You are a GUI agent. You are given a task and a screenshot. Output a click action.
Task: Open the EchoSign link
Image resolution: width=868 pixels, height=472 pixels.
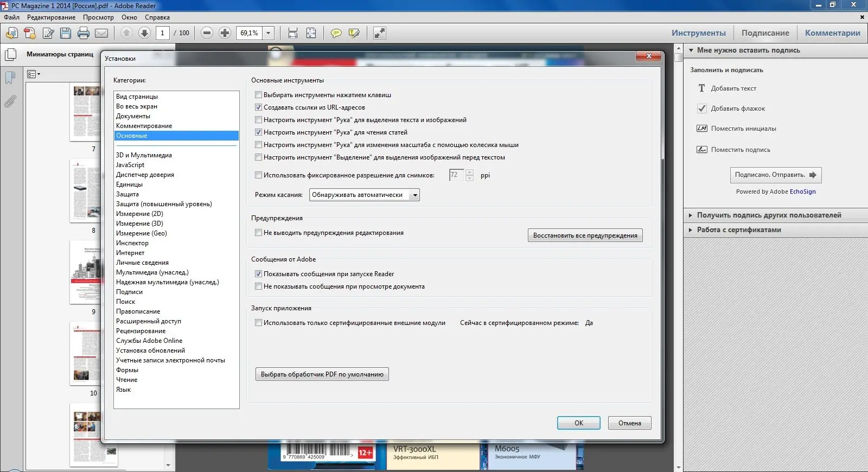click(x=803, y=192)
